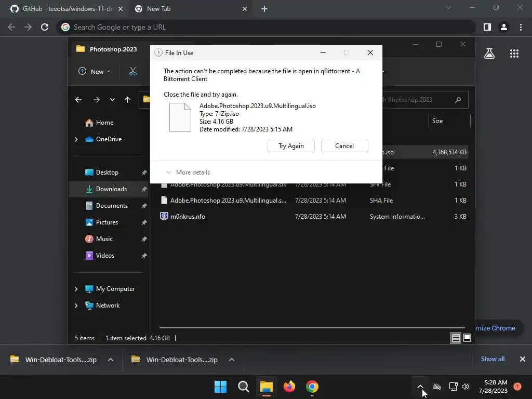Viewport: 532px width, 399px height.
Task: Open File Explorer from taskbar
Action: click(x=267, y=387)
